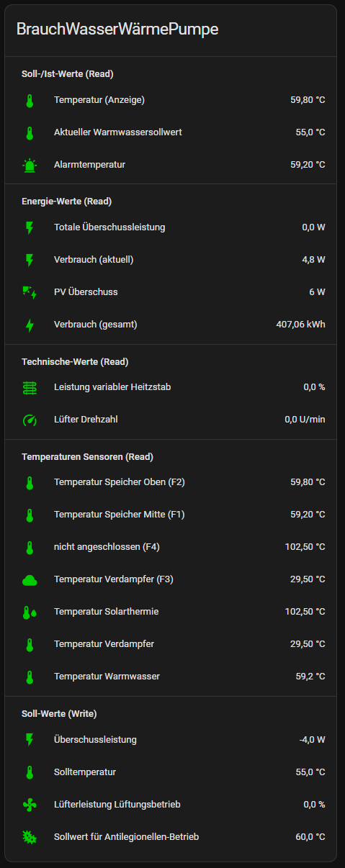345x868 pixels.
Task: Click the -4,0 W Überschussleistung value
Action: 313,740
